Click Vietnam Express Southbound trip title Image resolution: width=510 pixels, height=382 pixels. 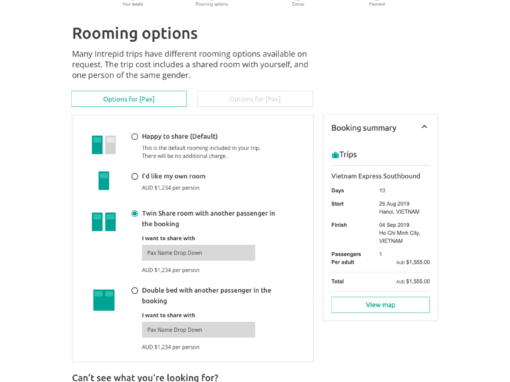click(376, 176)
